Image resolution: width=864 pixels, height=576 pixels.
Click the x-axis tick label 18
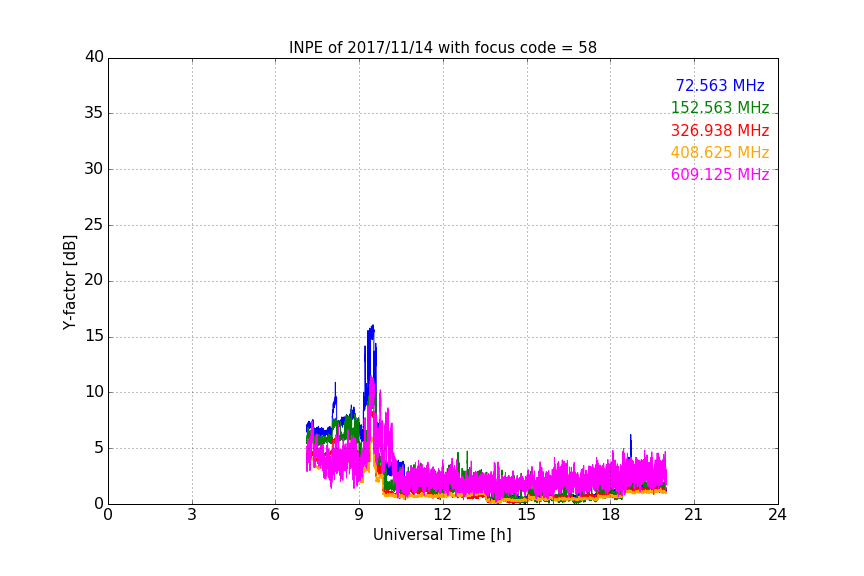coord(611,515)
